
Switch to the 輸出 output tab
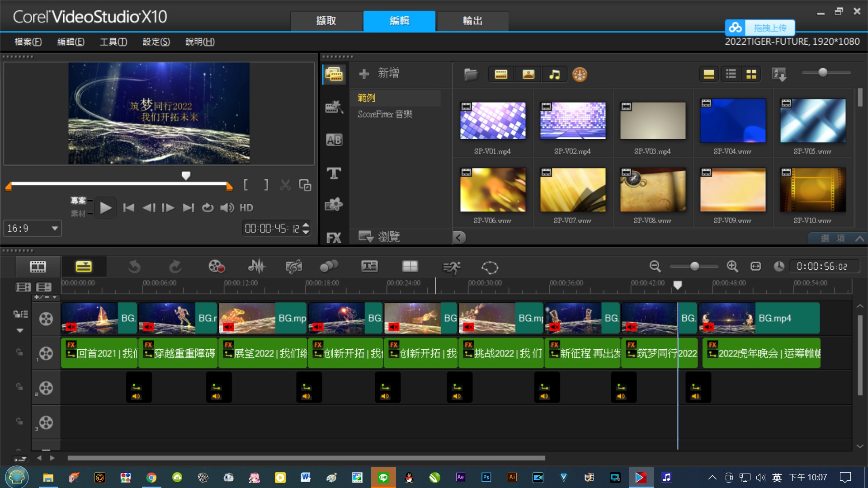[x=472, y=21]
